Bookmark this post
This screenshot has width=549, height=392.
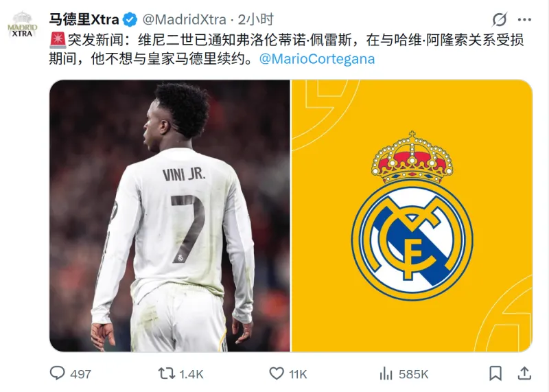tap(495, 373)
